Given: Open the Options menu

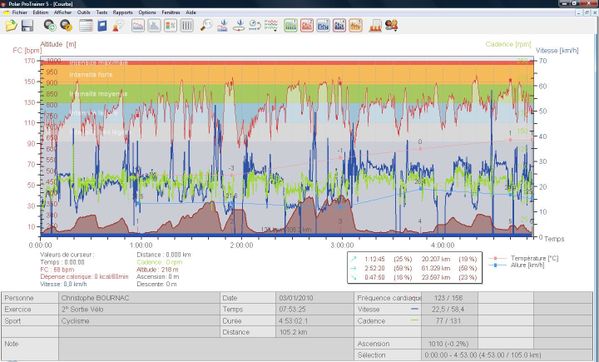Looking at the screenshot, I should 147,13.
